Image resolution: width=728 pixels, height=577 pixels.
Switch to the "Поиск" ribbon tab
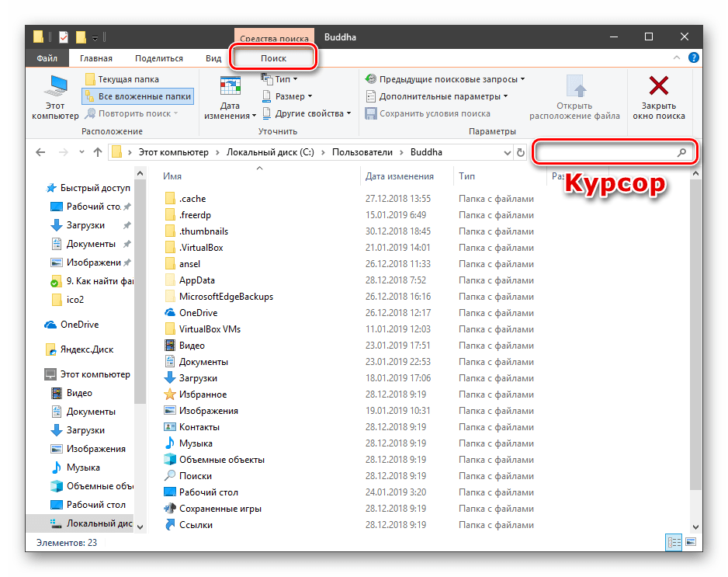click(273, 58)
